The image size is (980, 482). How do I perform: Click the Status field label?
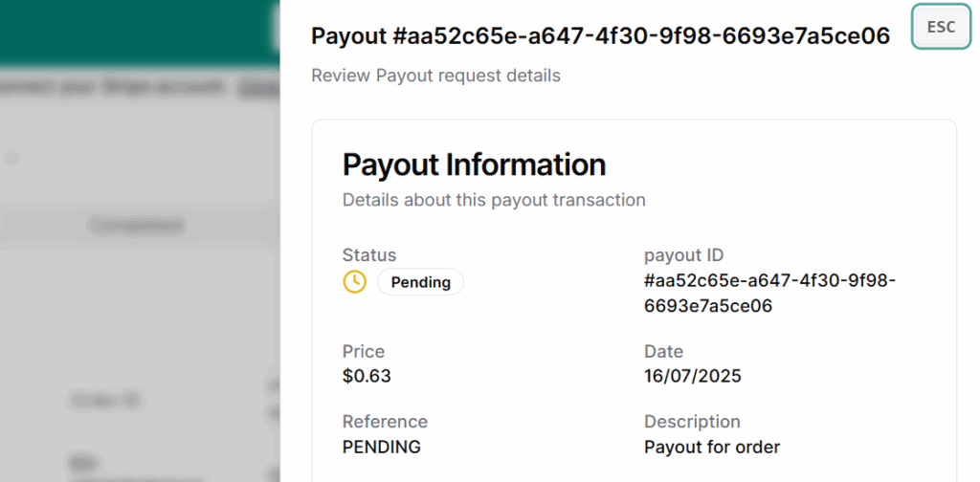click(x=368, y=255)
